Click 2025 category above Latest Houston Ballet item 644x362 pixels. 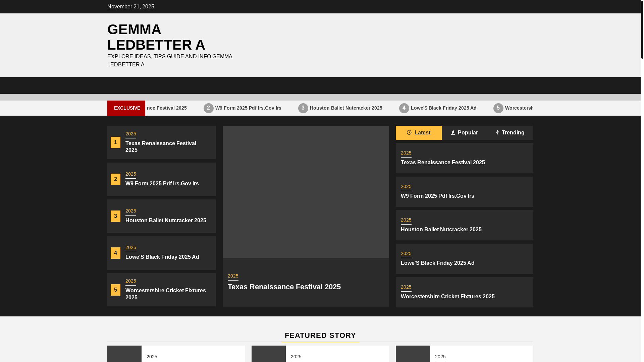click(406, 220)
